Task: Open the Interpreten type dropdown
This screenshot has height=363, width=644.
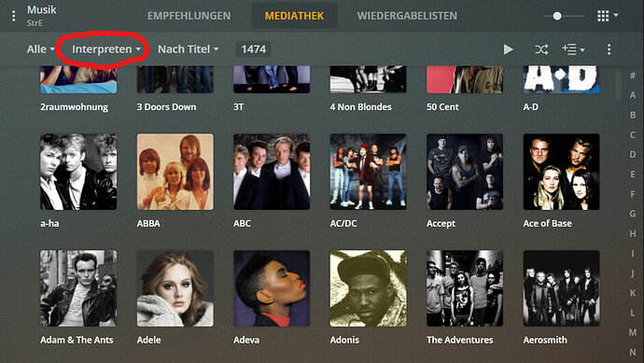Action: click(x=106, y=49)
